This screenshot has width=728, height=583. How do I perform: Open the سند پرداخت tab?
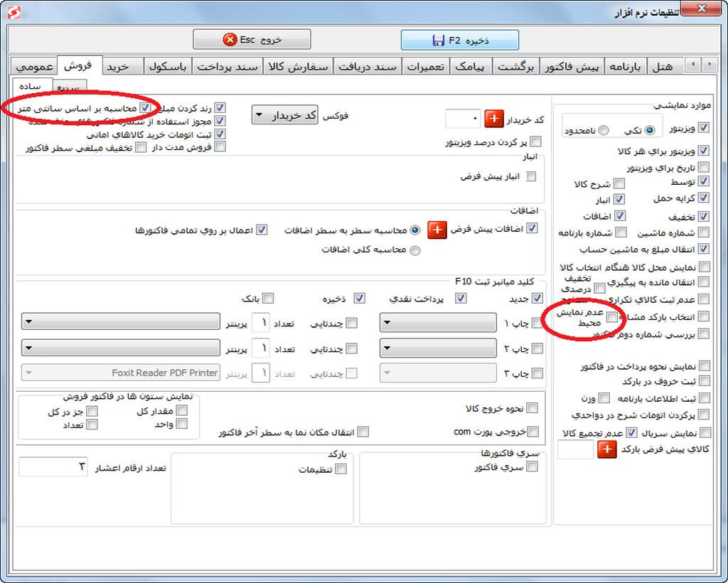click(227, 67)
